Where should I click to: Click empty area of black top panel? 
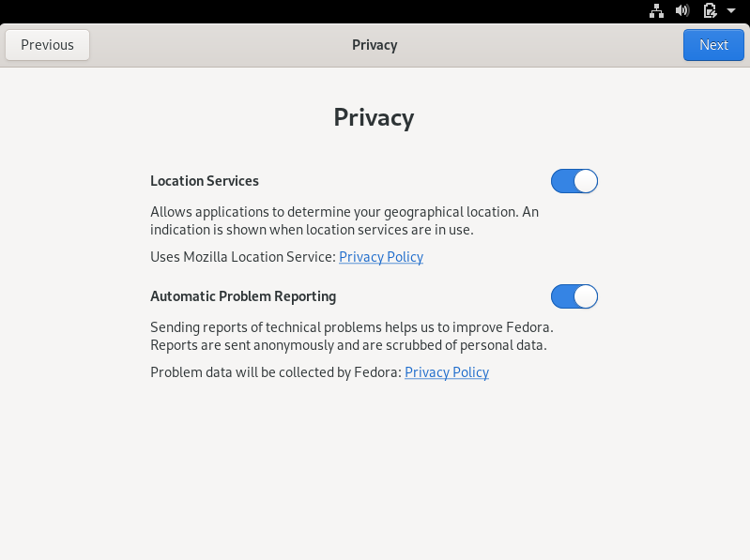311,10
